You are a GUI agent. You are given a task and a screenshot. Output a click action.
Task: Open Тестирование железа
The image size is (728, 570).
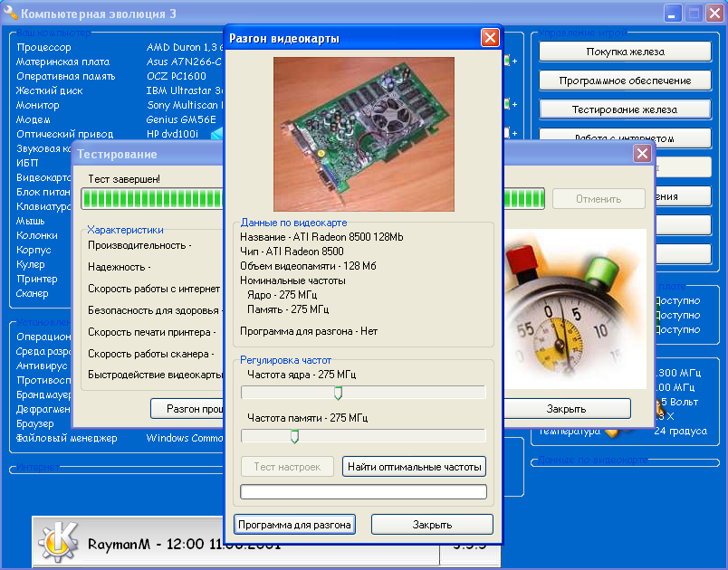[625, 109]
